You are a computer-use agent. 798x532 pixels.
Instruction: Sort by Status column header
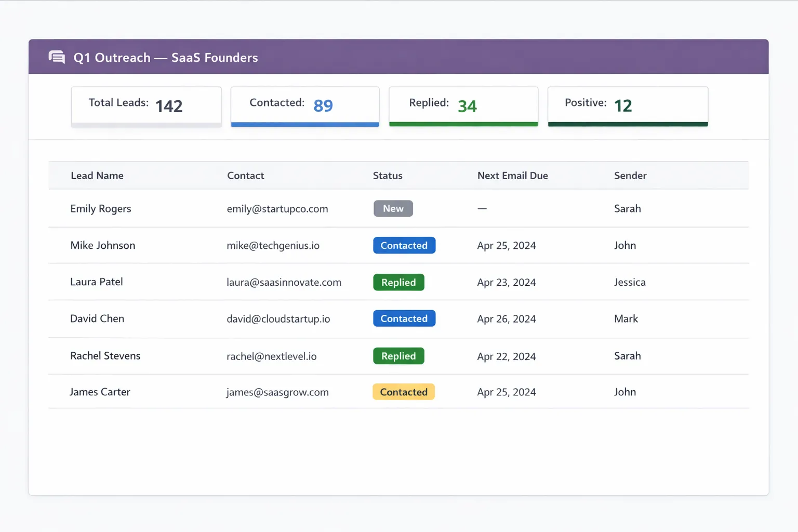click(x=388, y=176)
